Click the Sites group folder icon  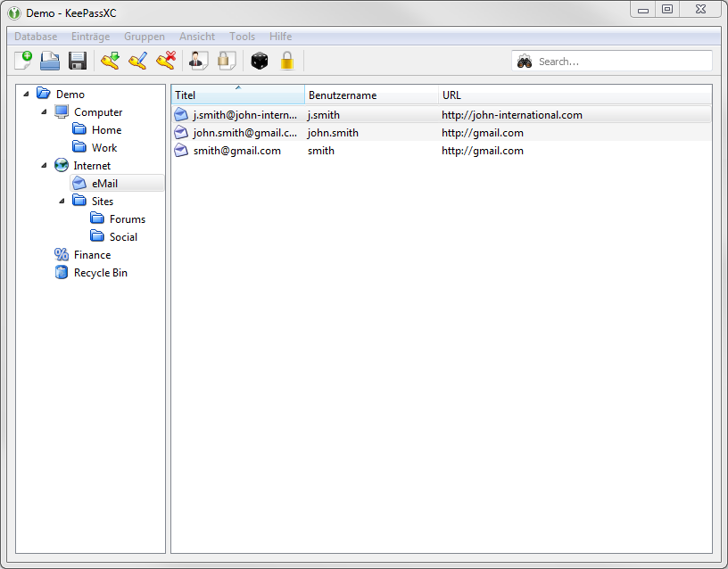pos(79,201)
